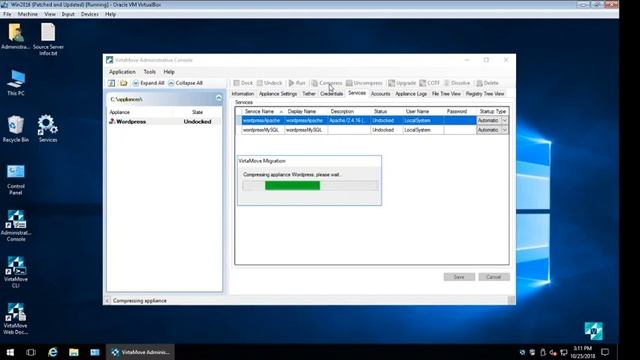Viewport: 640px width, 360px height.
Task: Open Startup Type dropdown for wordpressMySQL
Action: (504, 130)
